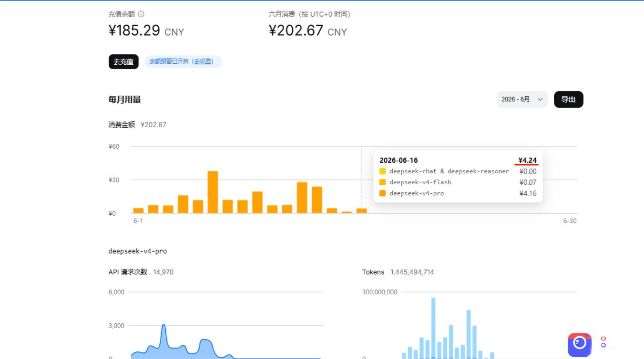Viewport: 644px width, 359px height.
Task: Click the info icon beside 充值余额
Action: pyautogui.click(x=141, y=14)
